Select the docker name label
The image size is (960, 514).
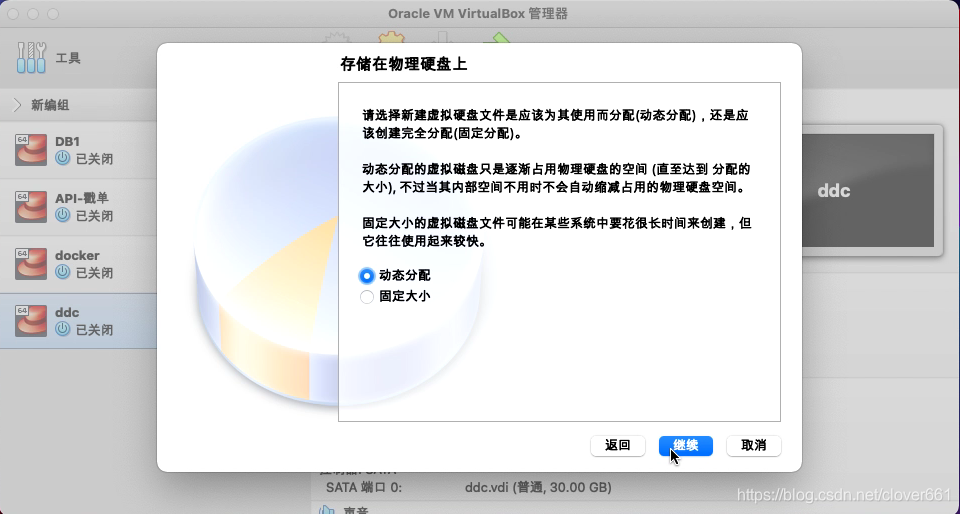coord(77,255)
